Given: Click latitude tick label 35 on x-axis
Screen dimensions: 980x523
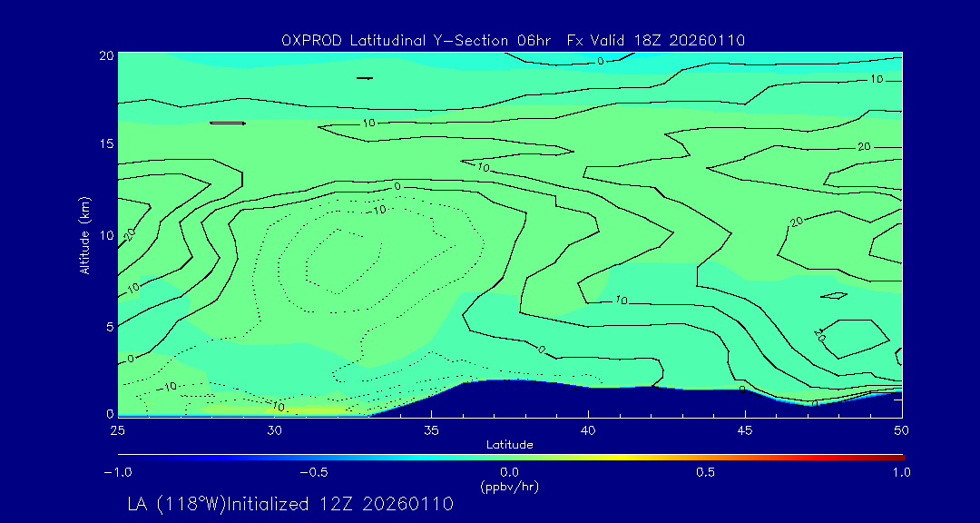Looking at the screenshot, I should pyautogui.click(x=432, y=429).
